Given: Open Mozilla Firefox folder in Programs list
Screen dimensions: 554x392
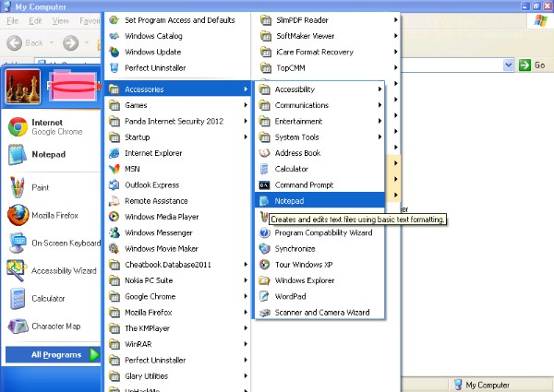Looking at the screenshot, I should (178, 313).
